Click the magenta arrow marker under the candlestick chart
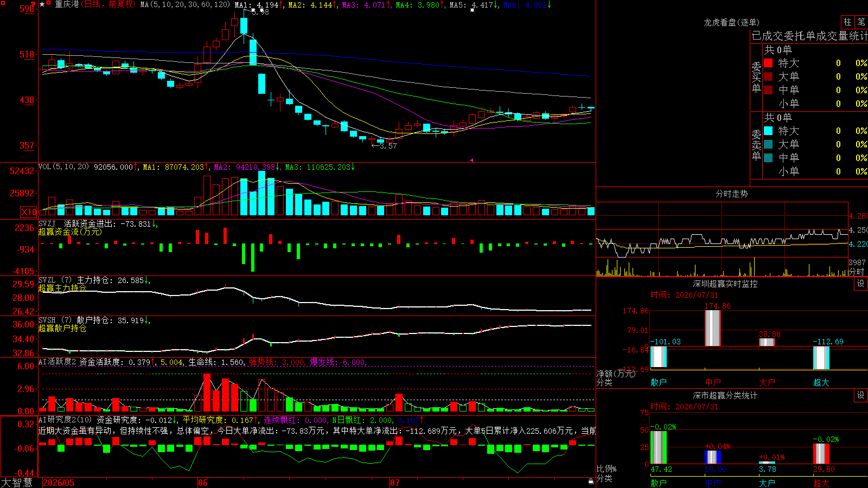Screen dimensions: 868x488 (x=471, y=160)
